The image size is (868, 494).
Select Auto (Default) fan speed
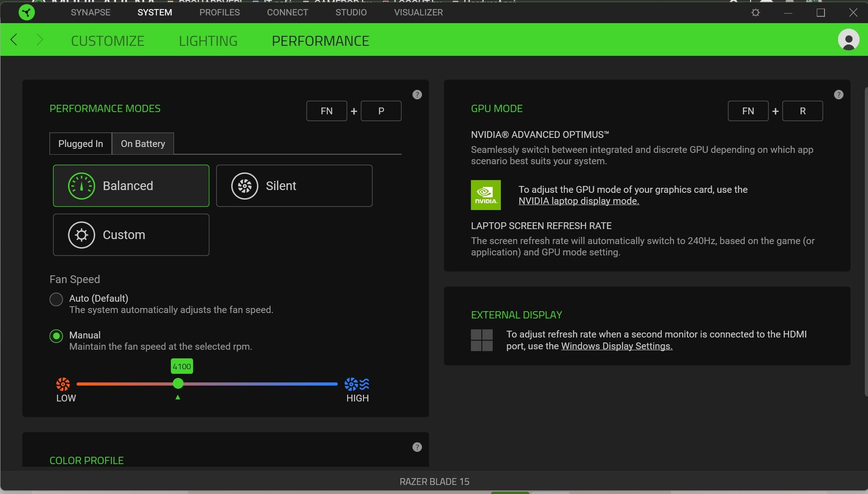(56, 299)
